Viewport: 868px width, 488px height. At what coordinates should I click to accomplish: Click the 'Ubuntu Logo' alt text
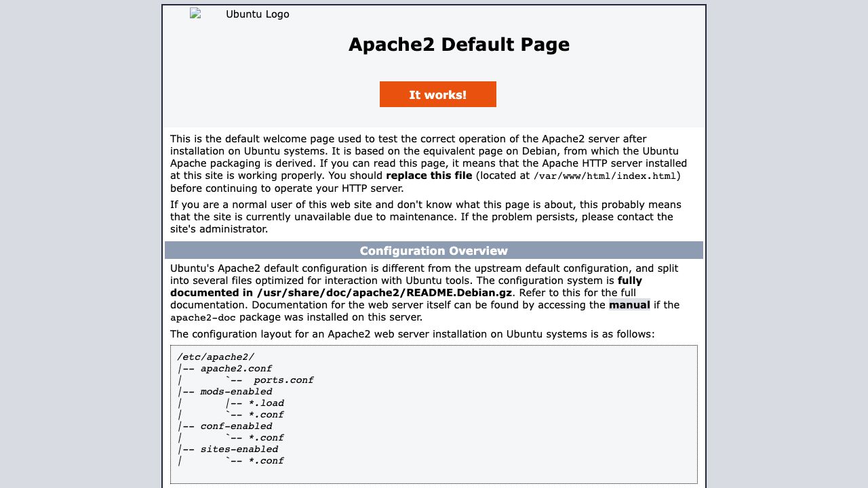[257, 14]
